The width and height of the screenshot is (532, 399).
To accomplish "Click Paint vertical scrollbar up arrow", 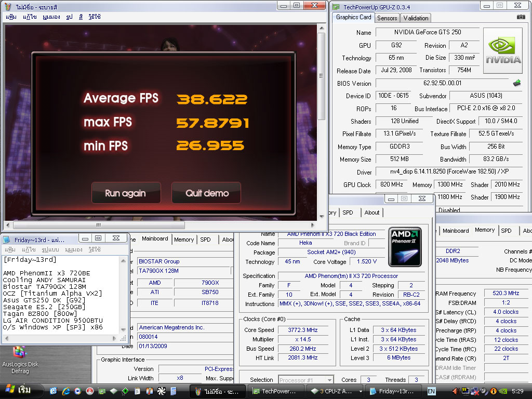I will 322,28.
